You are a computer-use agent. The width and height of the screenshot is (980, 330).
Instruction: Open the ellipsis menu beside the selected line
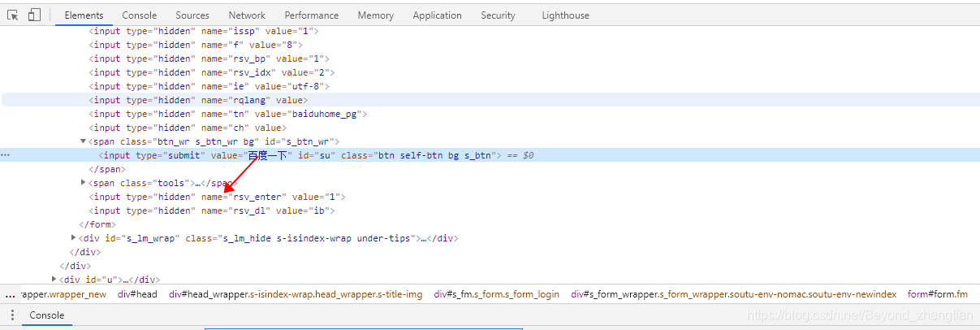coord(5,155)
